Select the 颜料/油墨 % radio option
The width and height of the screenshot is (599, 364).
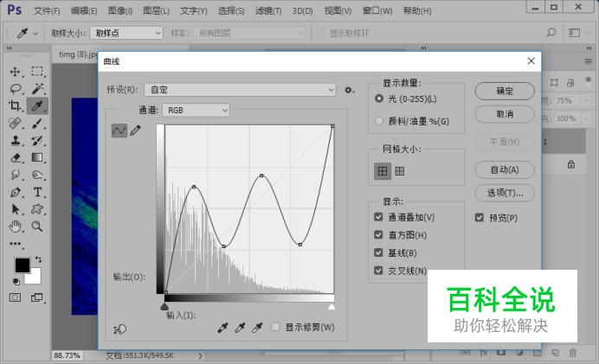click(x=379, y=121)
